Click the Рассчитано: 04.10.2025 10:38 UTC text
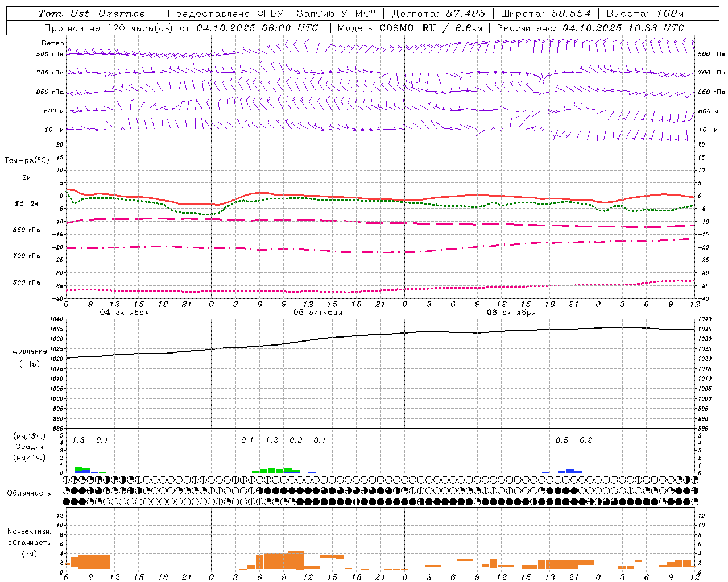 591,28
